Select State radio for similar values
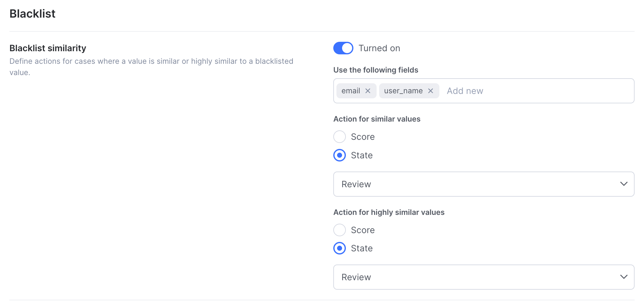644x306 pixels. (x=340, y=155)
